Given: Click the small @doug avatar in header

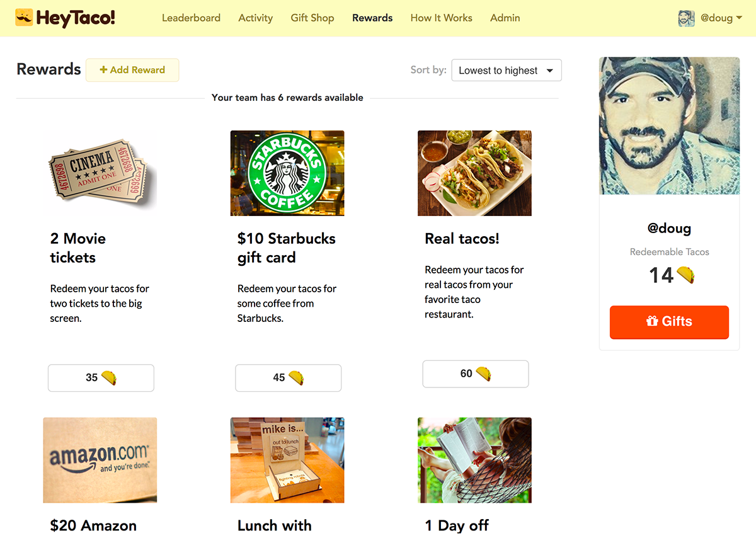Looking at the screenshot, I should 686,18.
